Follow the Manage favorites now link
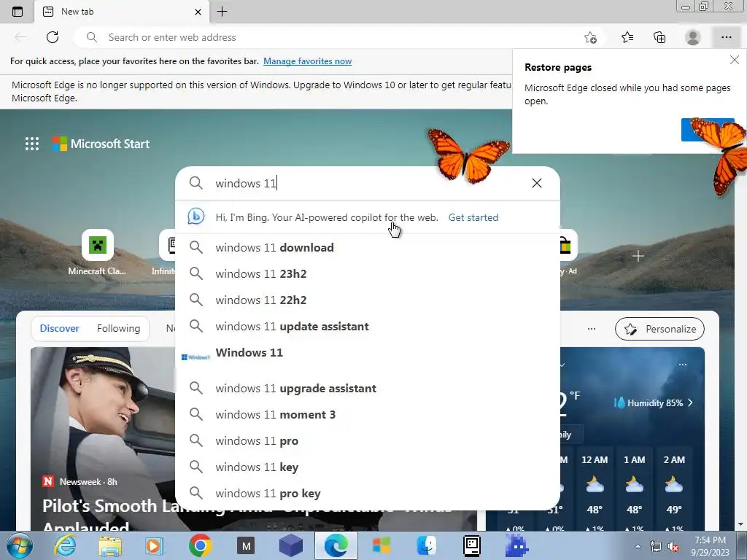Image resolution: width=747 pixels, height=560 pixels. pos(307,61)
